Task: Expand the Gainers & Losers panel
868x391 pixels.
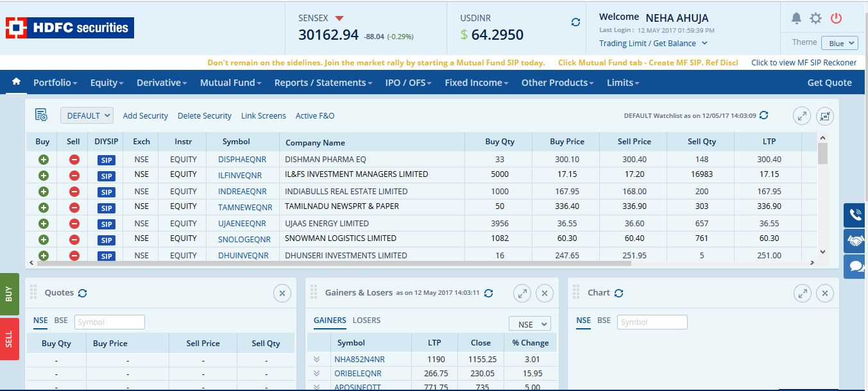Action: click(x=522, y=294)
